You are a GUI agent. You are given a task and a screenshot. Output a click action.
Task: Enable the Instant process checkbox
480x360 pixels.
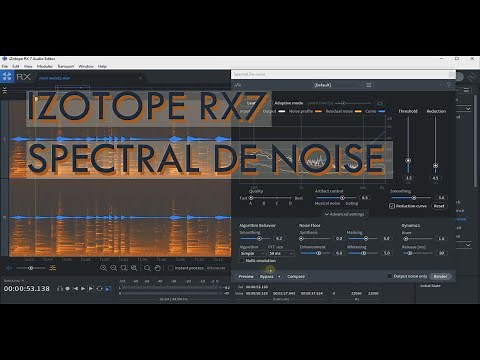170,268
